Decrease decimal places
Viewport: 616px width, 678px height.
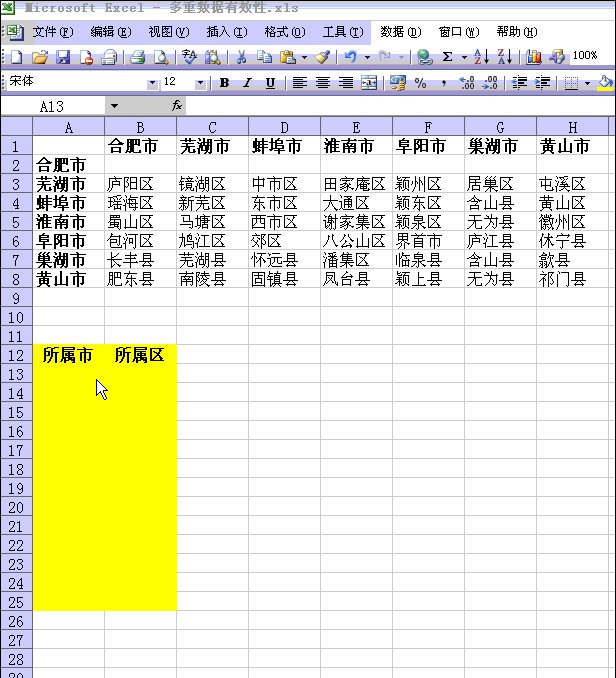490,83
